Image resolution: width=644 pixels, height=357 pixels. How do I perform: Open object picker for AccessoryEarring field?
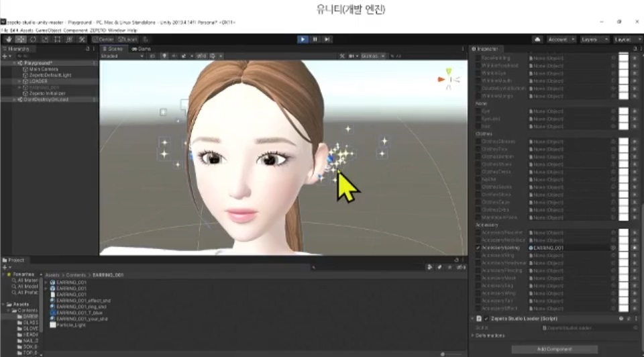pos(613,248)
